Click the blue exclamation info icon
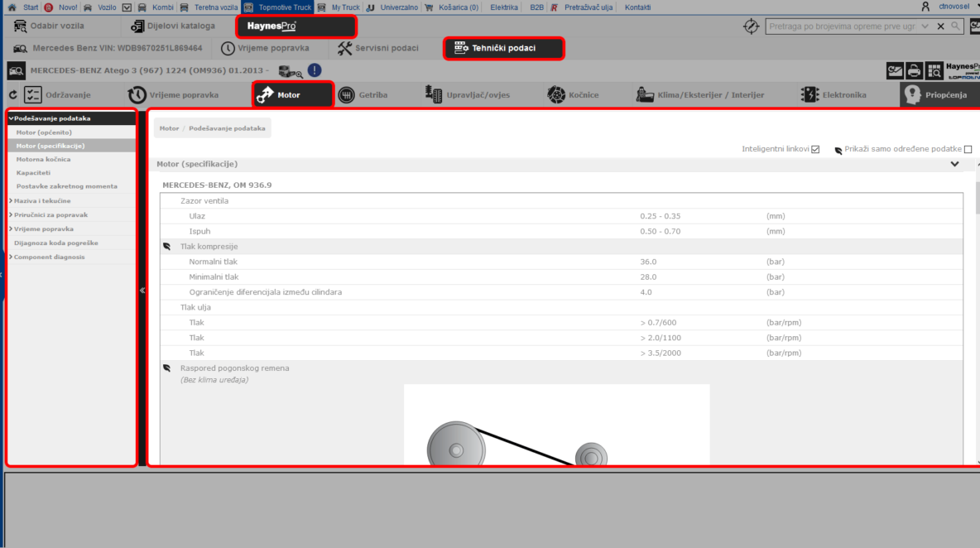The height and width of the screenshot is (548, 980). pyautogui.click(x=315, y=70)
